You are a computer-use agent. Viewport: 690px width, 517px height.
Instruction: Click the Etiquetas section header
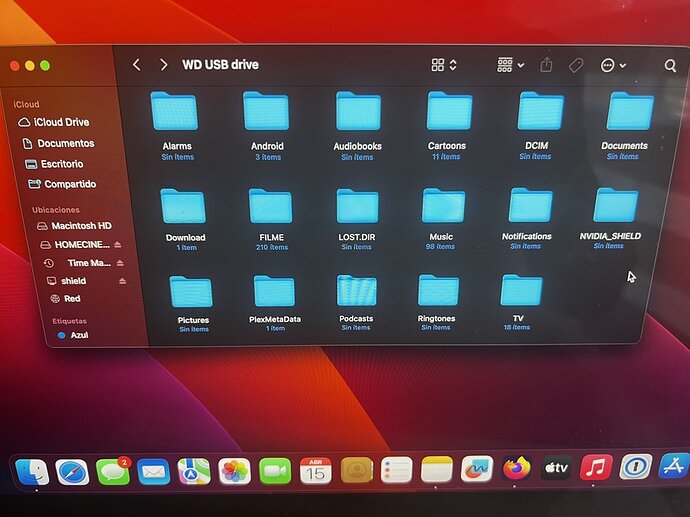(x=70, y=321)
